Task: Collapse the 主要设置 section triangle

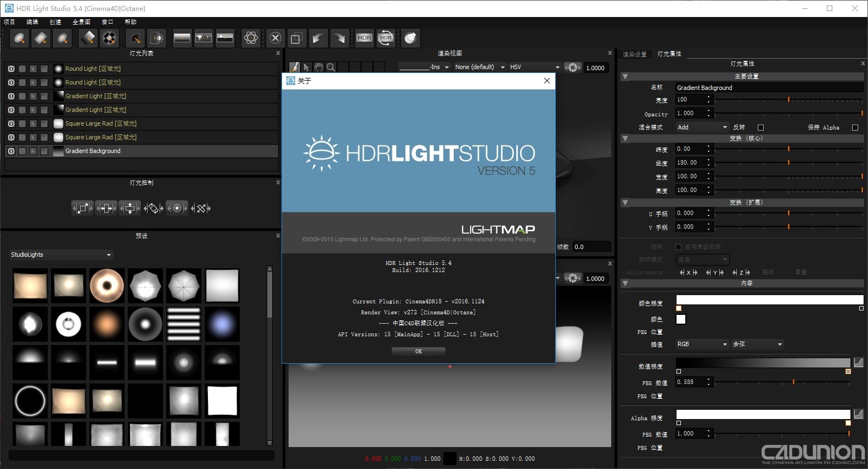Action: point(625,76)
